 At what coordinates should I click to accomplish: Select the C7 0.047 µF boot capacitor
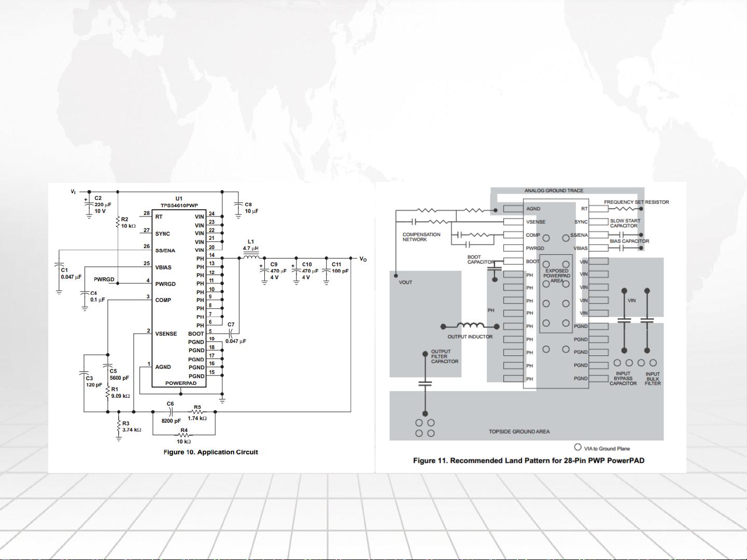(231, 332)
